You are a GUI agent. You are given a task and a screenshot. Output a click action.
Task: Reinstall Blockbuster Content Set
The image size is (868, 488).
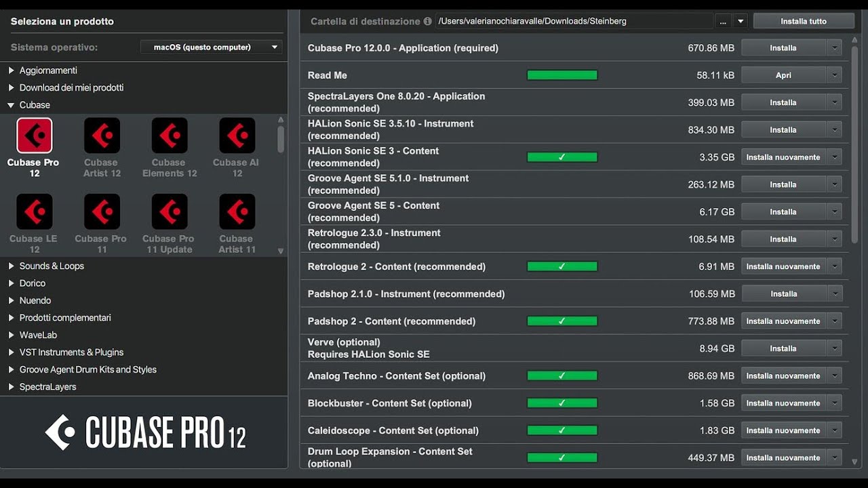[783, 403]
